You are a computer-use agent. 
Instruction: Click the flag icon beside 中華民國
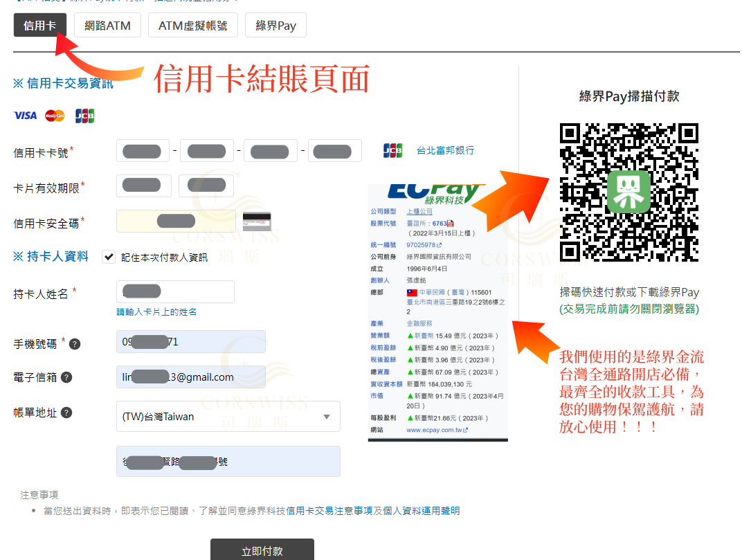click(x=412, y=293)
